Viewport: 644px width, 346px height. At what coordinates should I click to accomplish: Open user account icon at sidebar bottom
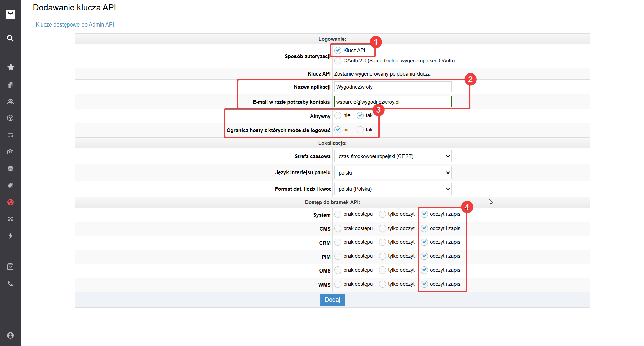(10, 335)
